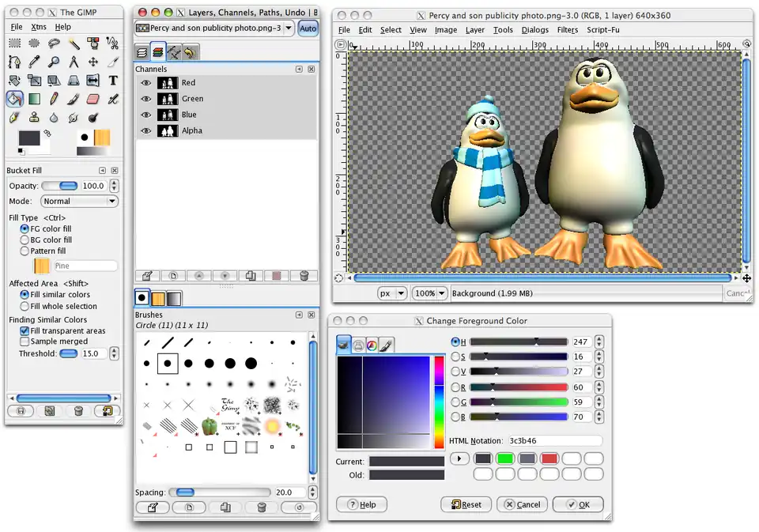Screen dimensions: 759x532
Task: Click the Delete channel trash icon
Action: [304, 276]
